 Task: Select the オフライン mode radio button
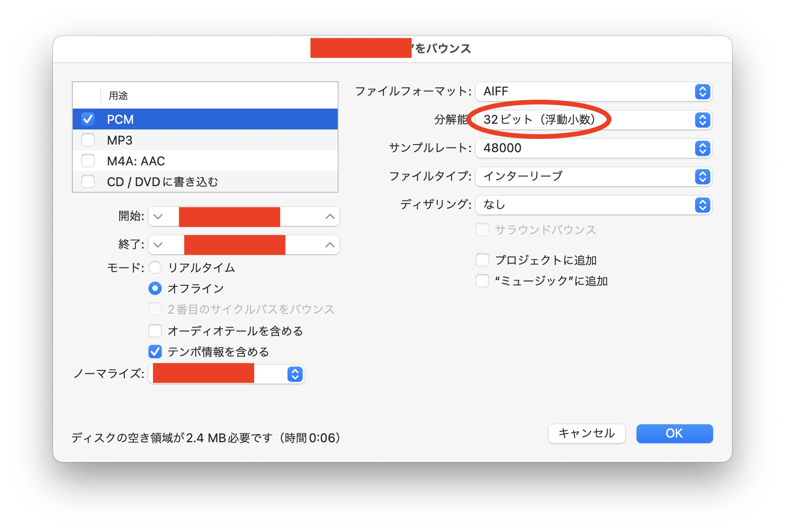tap(155, 288)
